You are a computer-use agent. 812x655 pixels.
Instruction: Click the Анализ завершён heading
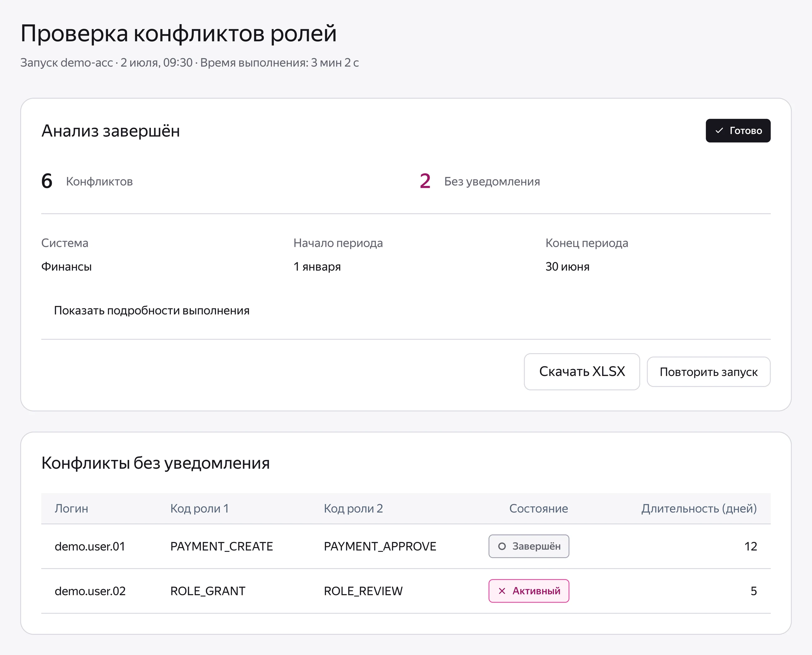[x=111, y=131]
